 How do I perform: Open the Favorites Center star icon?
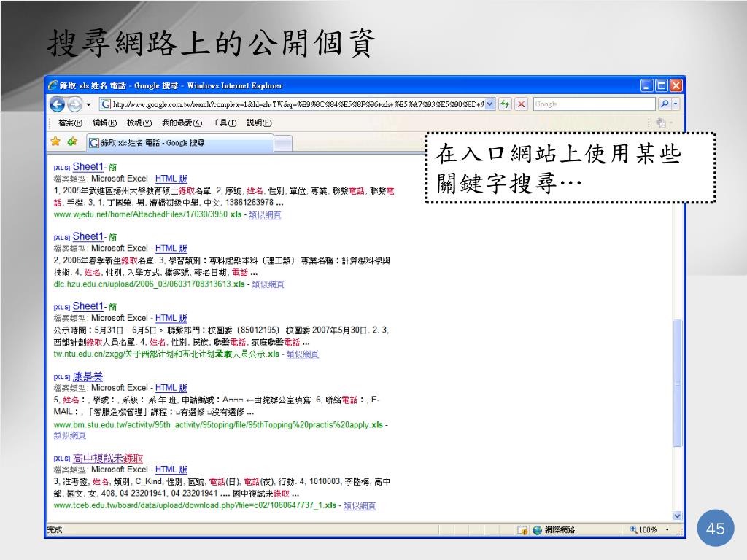pyautogui.click(x=55, y=141)
